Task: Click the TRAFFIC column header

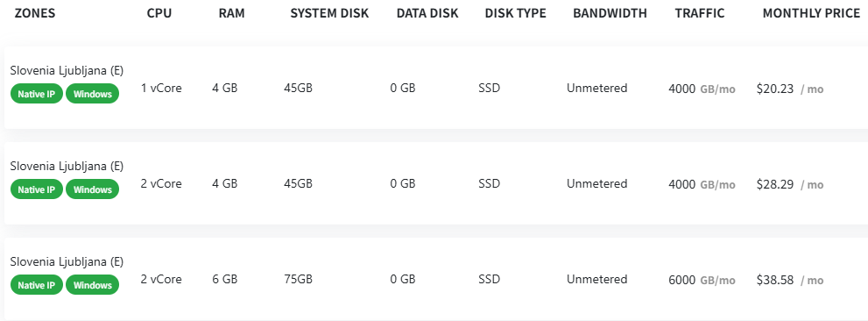Action: (x=700, y=14)
